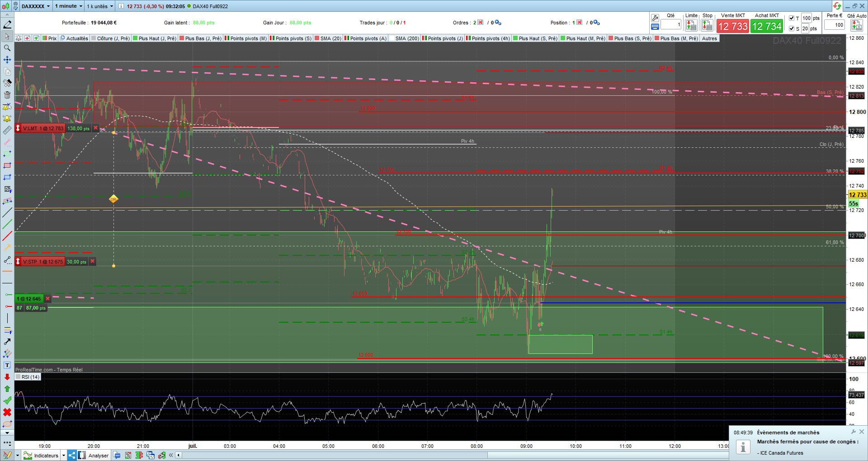Toggle the Plus Bas (J, Pré) indicator
Image resolution: width=868 pixels, height=461 pixels.
tap(201, 38)
